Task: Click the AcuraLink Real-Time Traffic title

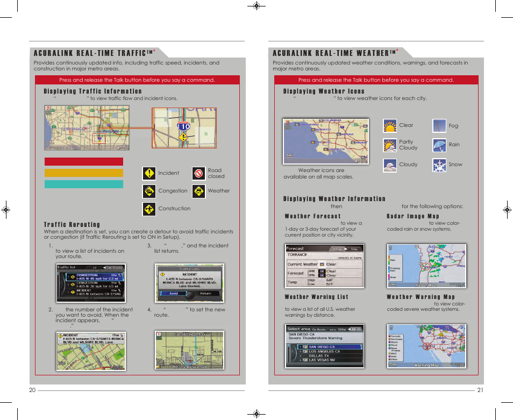Action: click(x=95, y=53)
